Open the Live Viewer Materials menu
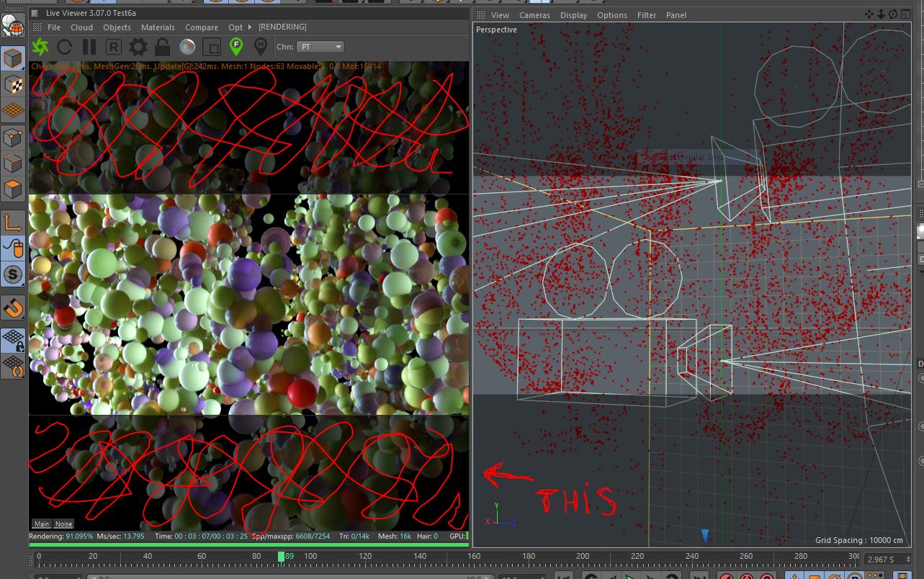The width and height of the screenshot is (924, 579). tap(158, 27)
